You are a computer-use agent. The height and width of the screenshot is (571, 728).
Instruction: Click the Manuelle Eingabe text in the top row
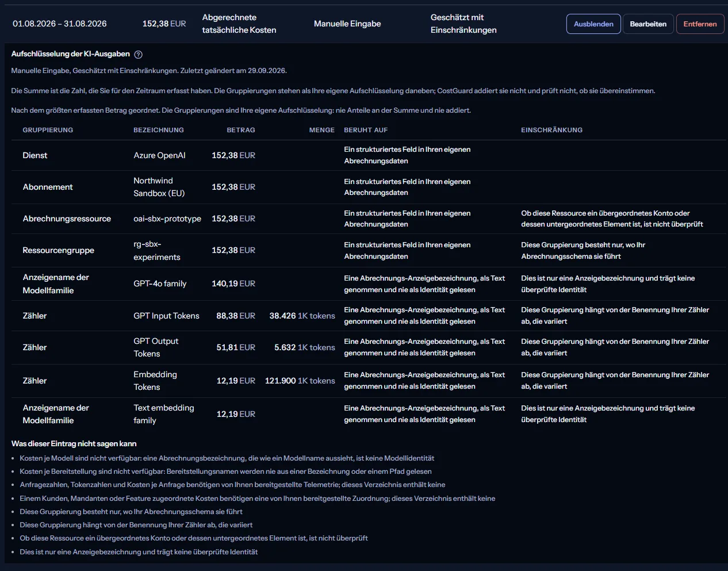[x=347, y=24]
